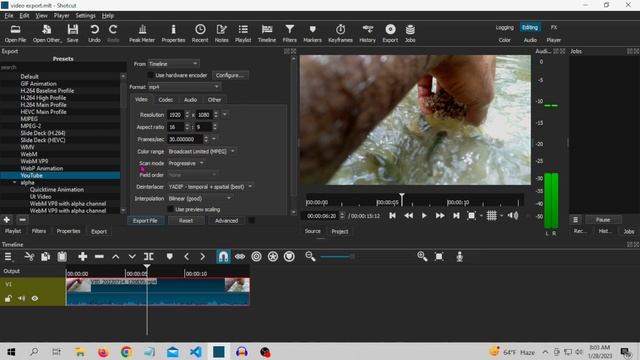The image size is (640, 360).
Task: Open the Interpolation Bilinear dropdown
Action: [x=200, y=198]
